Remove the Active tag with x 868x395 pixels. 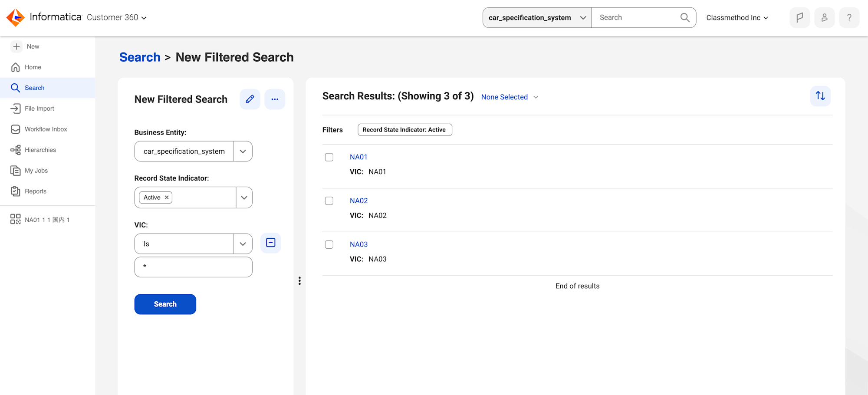pyautogui.click(x=167, y=197)
